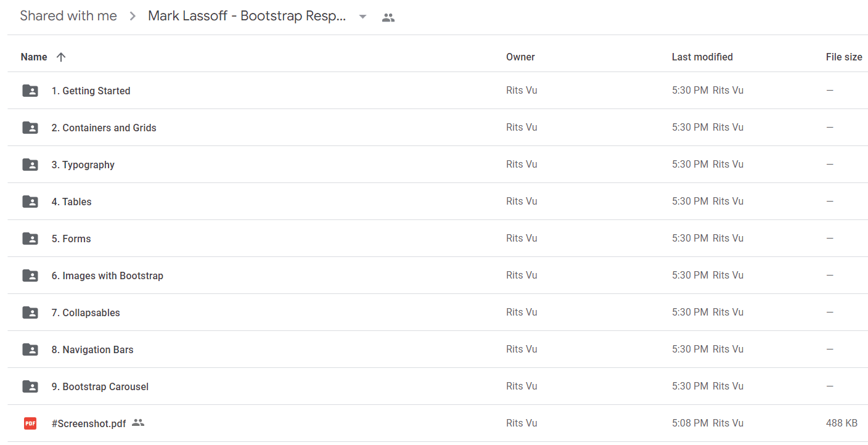Screen dimensions: 868x445
Task: Click the shared folder icon for 2. Containers and Grids
Action: click(x=30, y=128)
